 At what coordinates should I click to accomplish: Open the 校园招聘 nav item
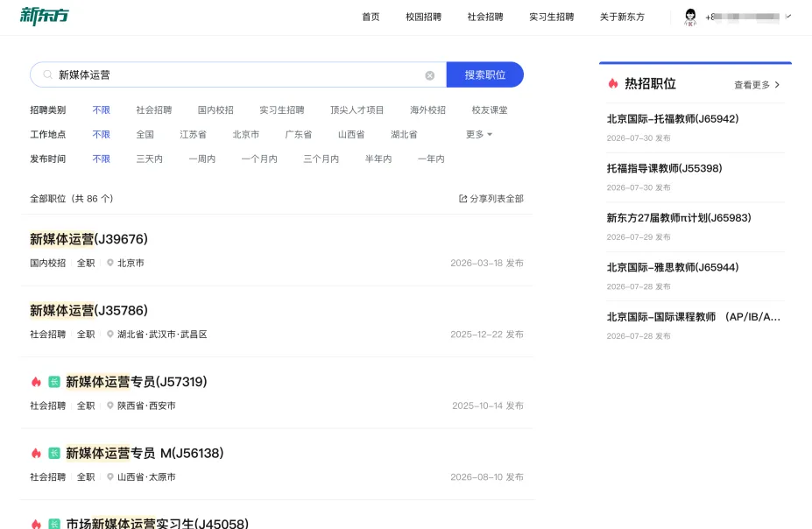point(424,18)
